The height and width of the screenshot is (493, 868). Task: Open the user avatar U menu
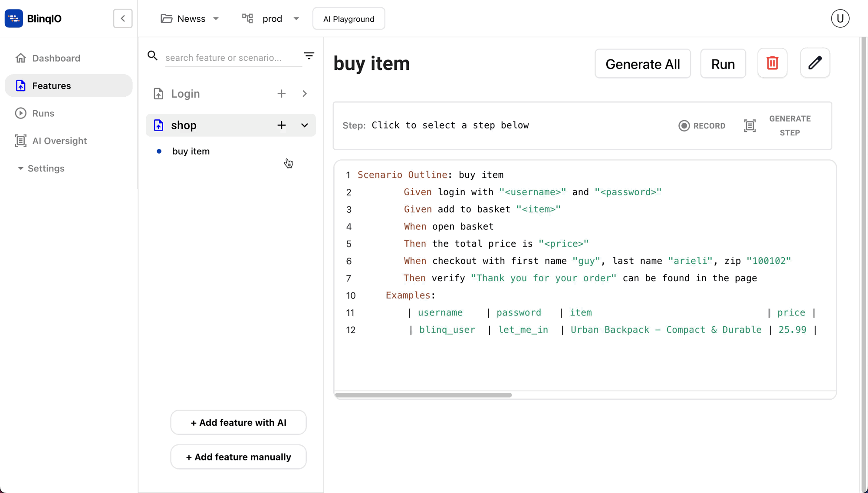tap(840, 19)
